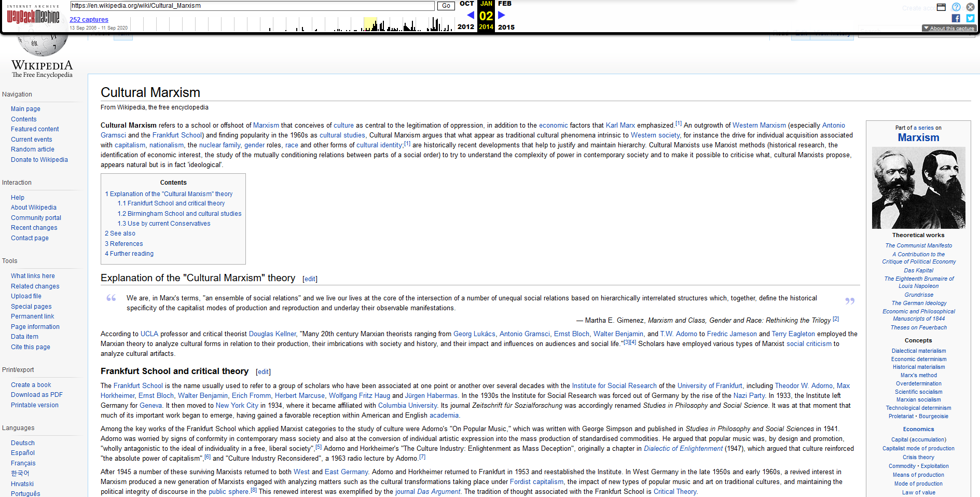This screenshot has width=980, height=497.
Task: Open Main page in sidebar
Action: pyautogui.click(x=25, y=109)
